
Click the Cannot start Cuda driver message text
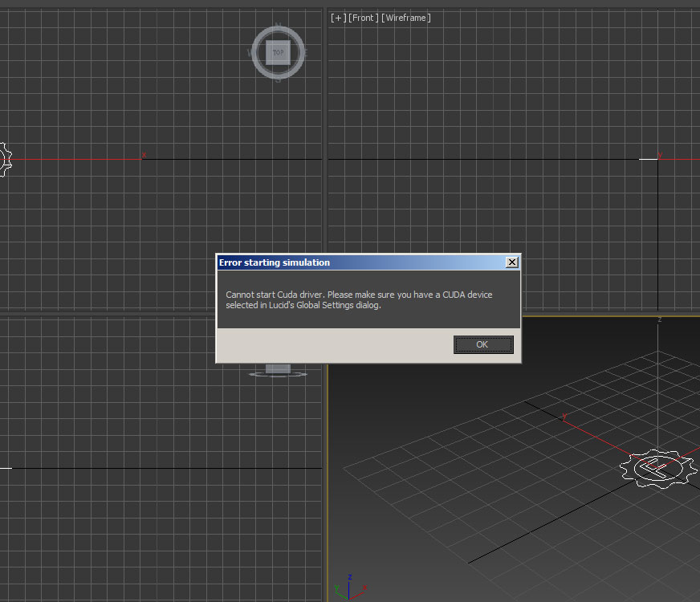coord(359,300)
